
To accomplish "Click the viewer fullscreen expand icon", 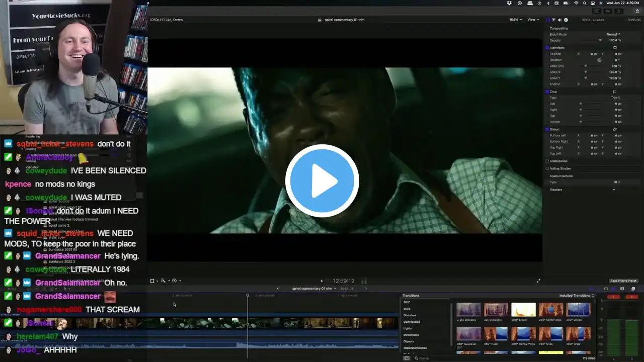I will (538, 281).
